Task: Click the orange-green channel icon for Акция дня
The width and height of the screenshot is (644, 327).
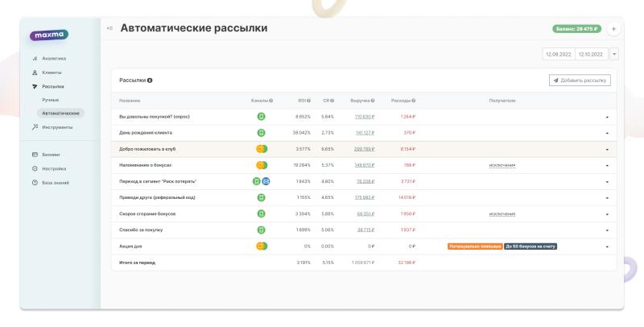Action: coord(261,246)
